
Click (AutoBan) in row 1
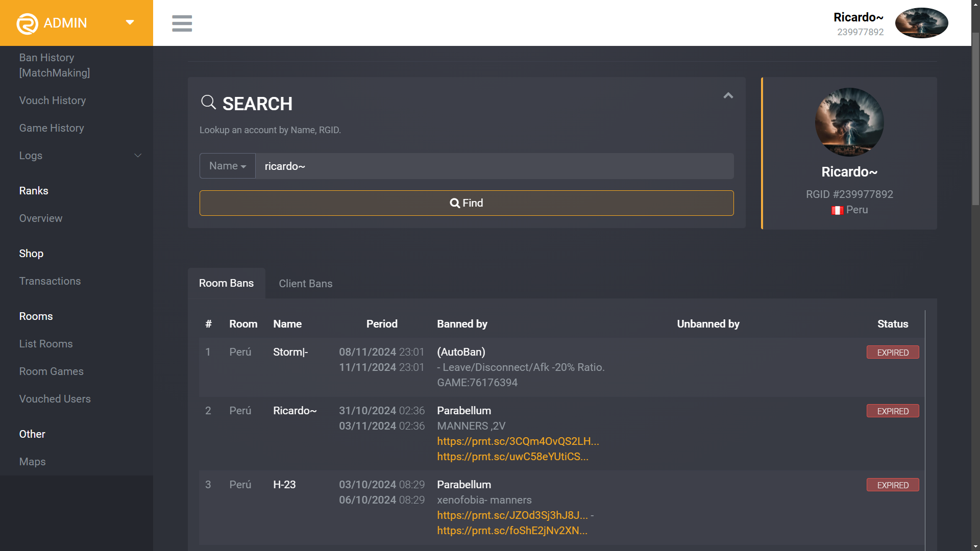point(461,352)
